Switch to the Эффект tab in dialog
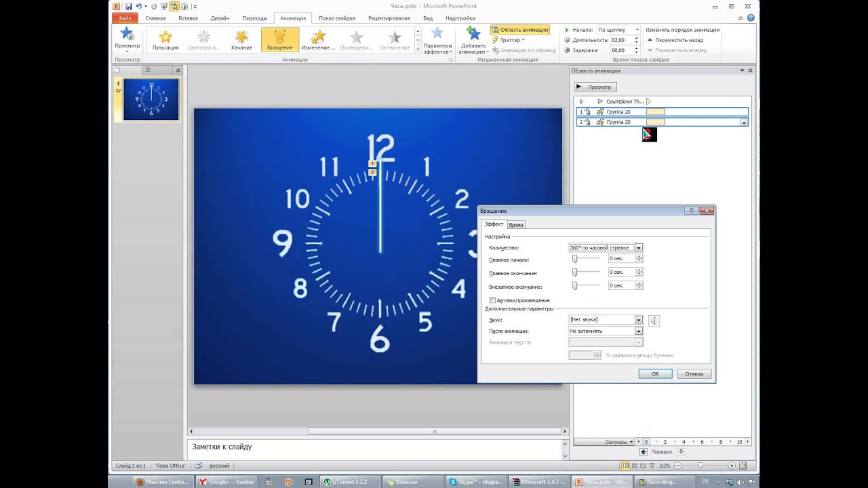 coord(494,224)
